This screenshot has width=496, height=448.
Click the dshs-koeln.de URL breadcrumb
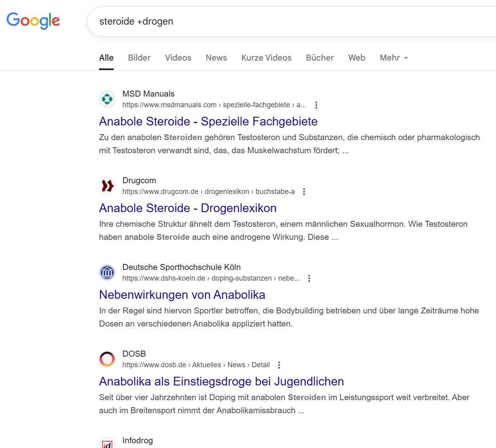(211, 278)
